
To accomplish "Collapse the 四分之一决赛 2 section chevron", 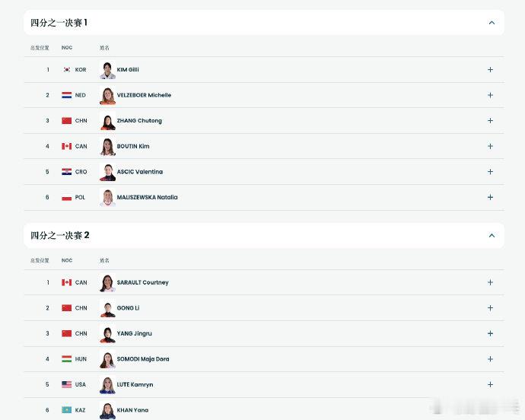I will (x=492, y=235).
